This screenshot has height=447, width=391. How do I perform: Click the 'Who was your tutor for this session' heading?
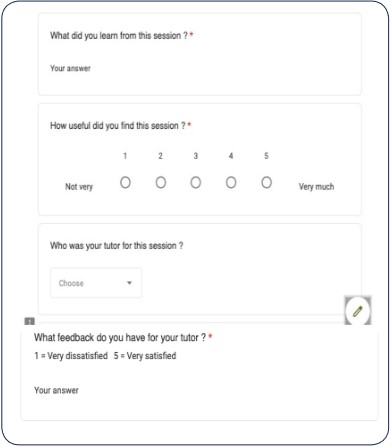[117, 246]
